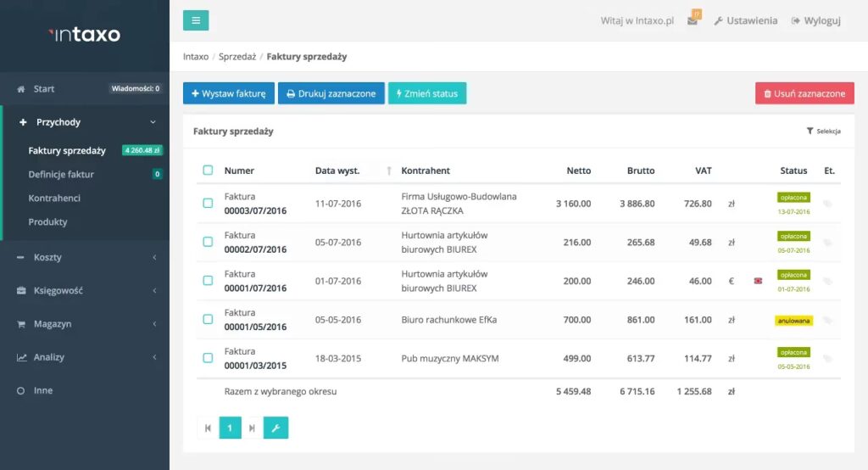This screenshot has height=470, width=868.
Task: Click the Wystaw fakturę button
Action: point(228,93)
